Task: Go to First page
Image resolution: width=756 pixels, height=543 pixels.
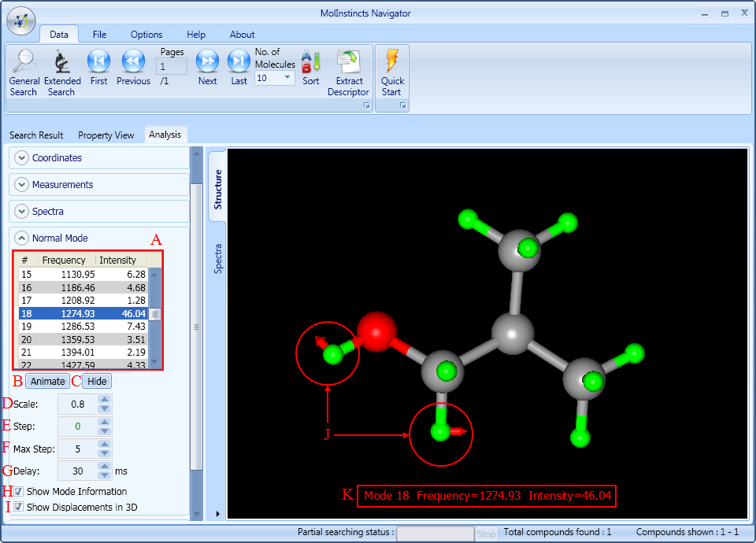Action: [99, 68]
